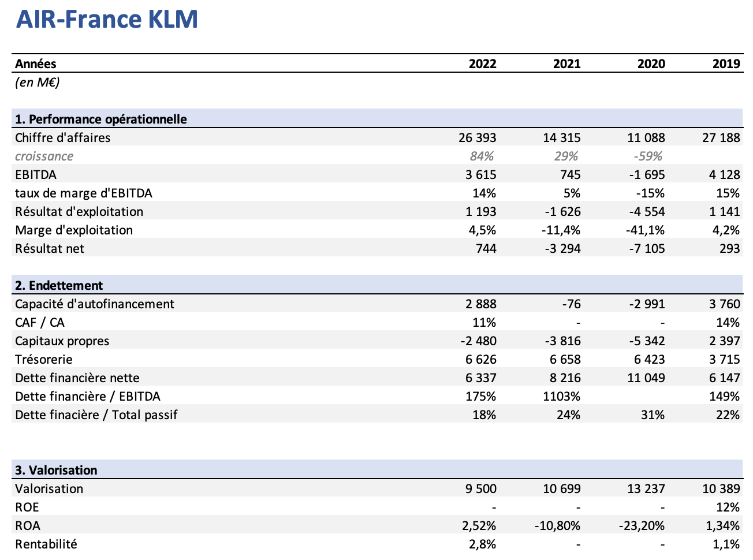Image resolution: width=753 pixels, height=560 pixels.
Task: Click the 175% debt ratio cell
Action: (482, 396)
